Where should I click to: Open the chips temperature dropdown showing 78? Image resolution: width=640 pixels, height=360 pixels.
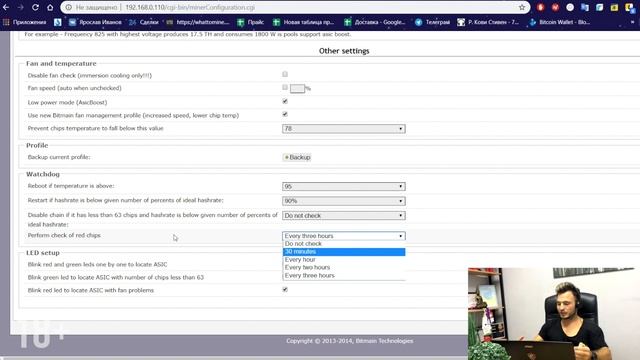tap(344, 129)
